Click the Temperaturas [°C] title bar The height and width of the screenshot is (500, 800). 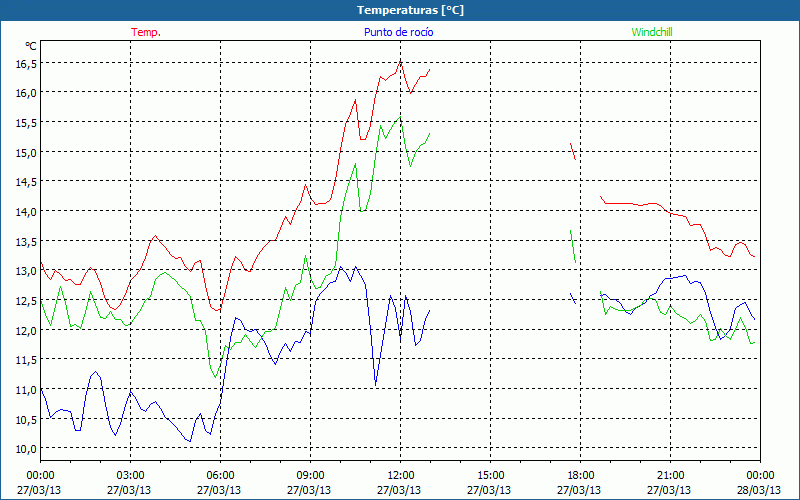(x=400, y=10)
